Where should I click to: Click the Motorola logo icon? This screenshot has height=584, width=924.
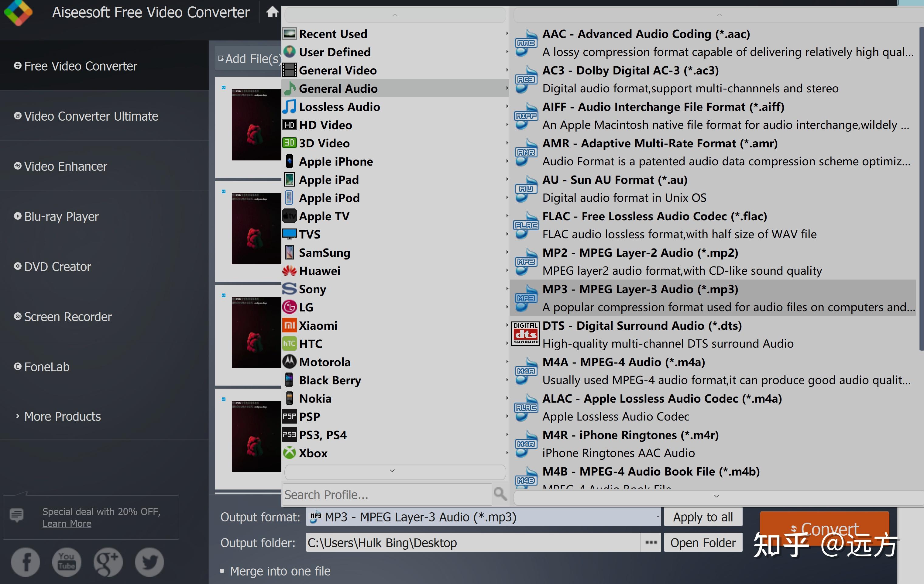(x=289, y=362)
